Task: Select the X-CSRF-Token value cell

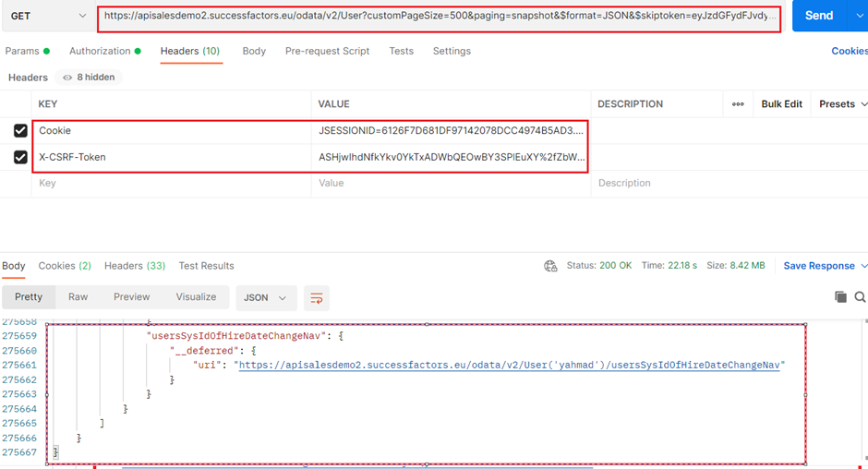Action: click(450, 157)
